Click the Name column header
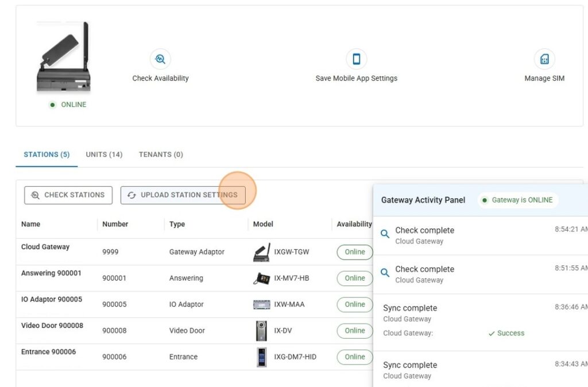The height and width of the screenshot is (387, 588). [x=31, y=225]
